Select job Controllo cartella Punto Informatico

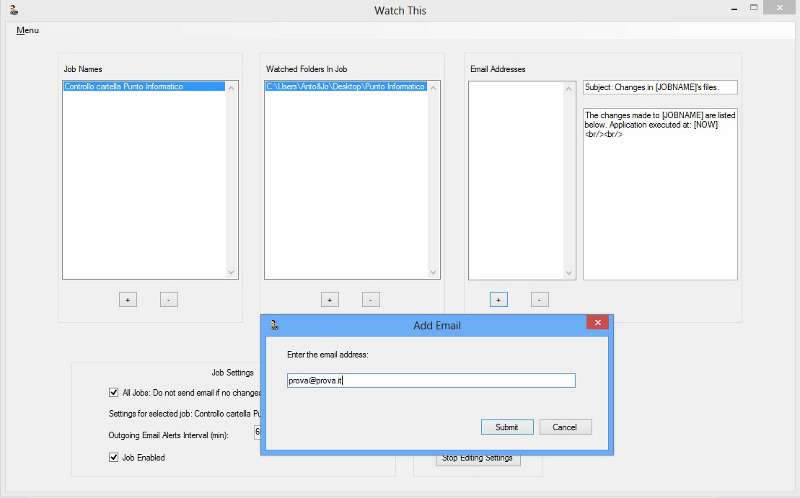144,87
